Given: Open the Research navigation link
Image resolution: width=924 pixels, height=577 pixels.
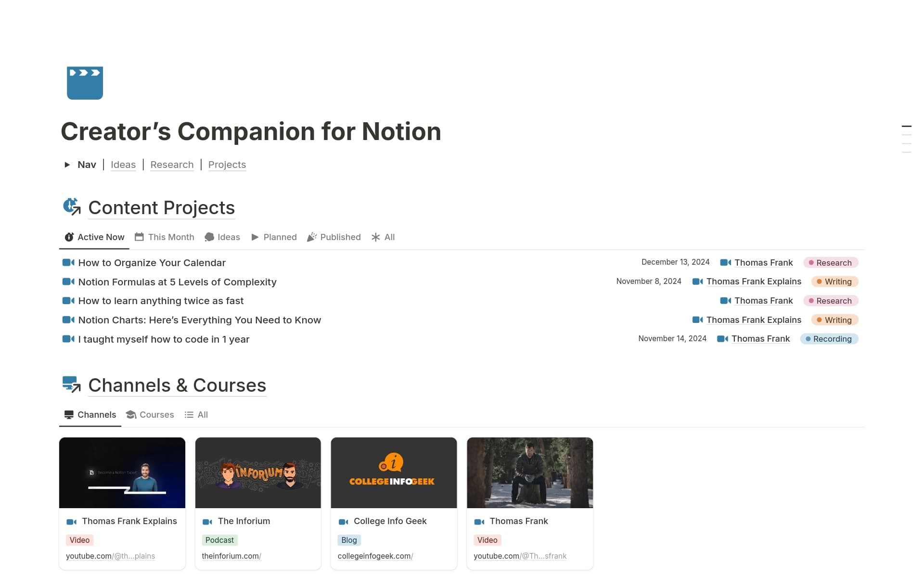Looking at the screenshot, I should click(172, 165).
